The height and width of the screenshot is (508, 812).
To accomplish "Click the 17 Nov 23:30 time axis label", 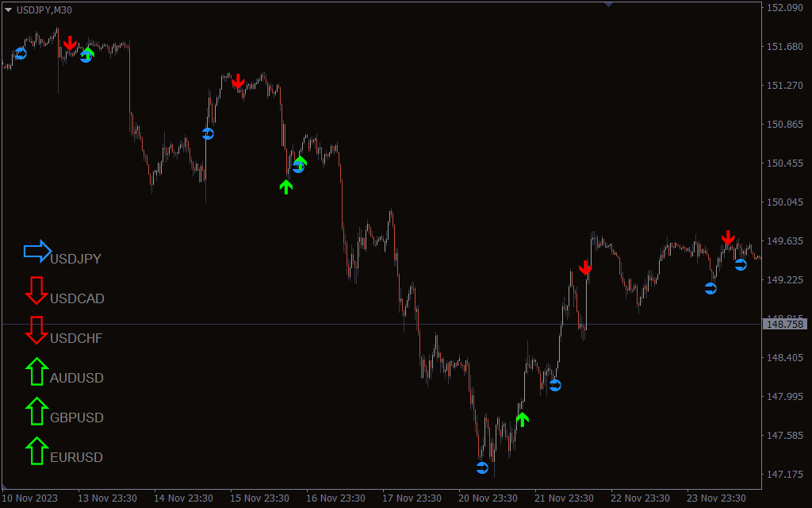I will tap(412, 498).
